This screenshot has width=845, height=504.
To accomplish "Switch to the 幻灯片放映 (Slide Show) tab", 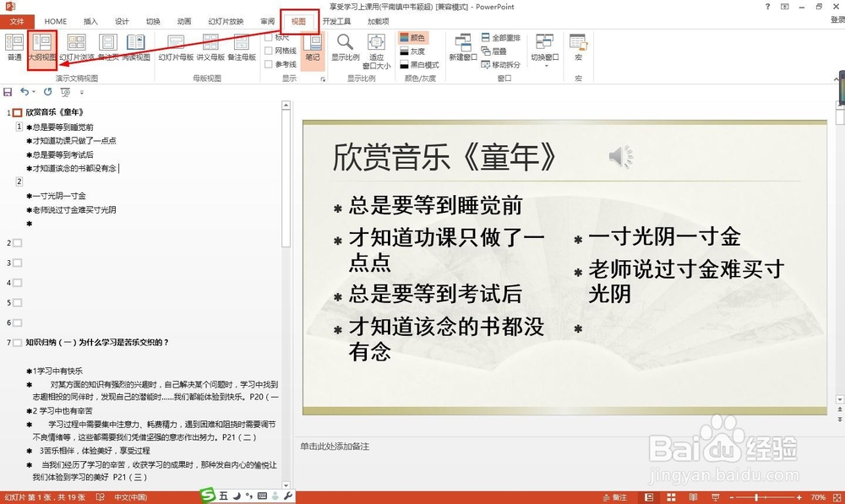I will coord(226,22).
